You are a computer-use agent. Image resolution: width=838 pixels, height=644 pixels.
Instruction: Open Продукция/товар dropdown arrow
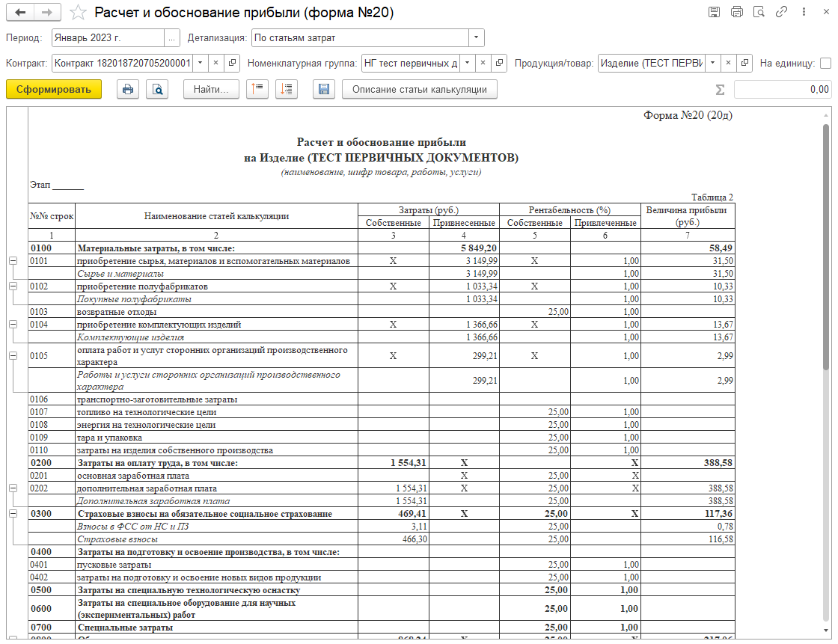click(712, 63)
